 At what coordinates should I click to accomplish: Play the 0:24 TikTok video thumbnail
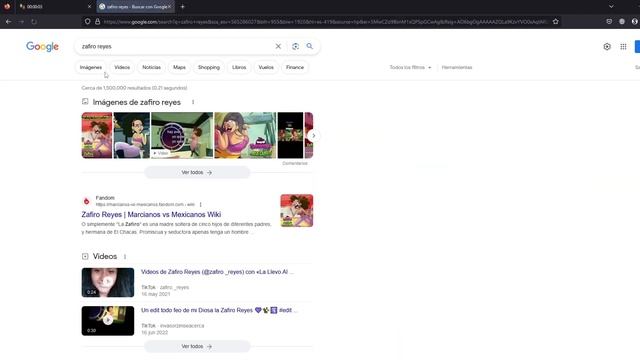click(108, 282)
